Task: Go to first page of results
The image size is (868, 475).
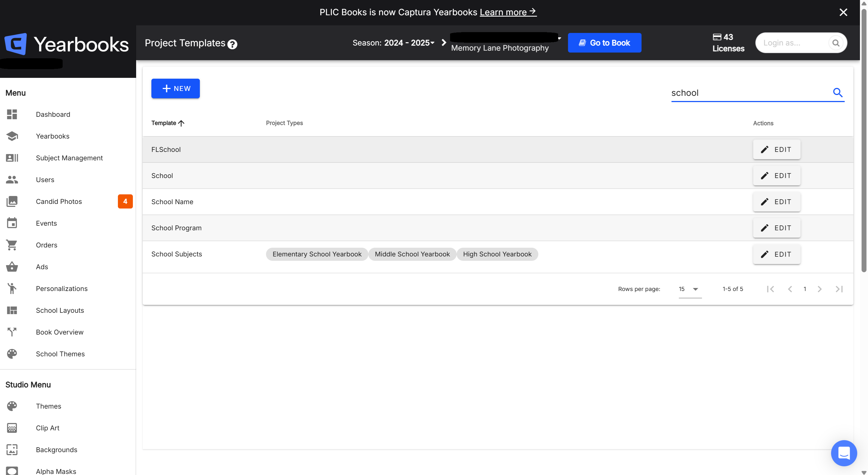Action: (x=770, y=289)
